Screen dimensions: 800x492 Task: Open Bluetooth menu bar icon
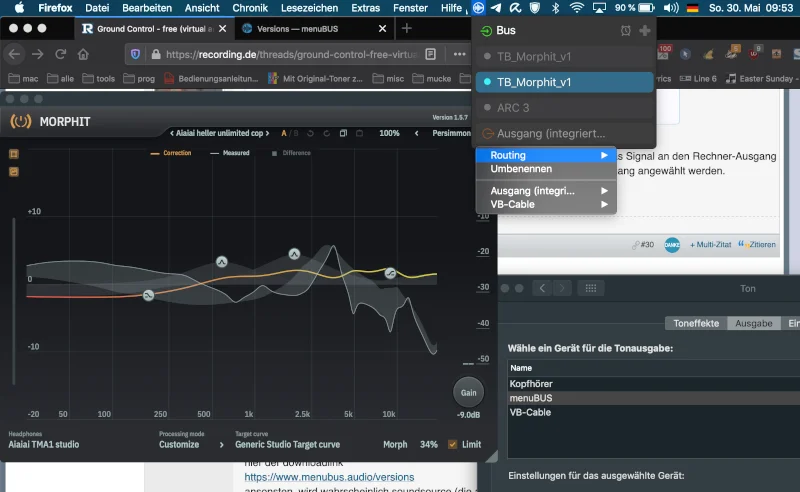click(556, 8)
